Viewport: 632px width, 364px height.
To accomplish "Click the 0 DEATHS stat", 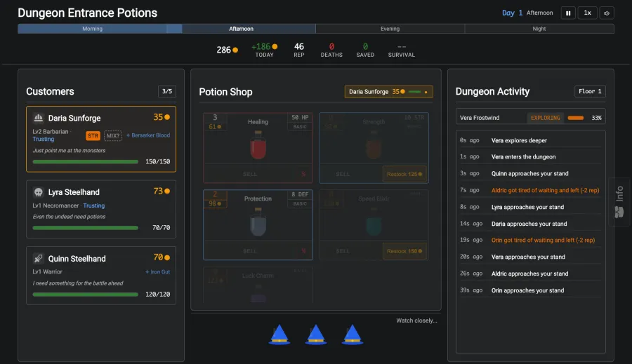I will (x=331, y=50).
